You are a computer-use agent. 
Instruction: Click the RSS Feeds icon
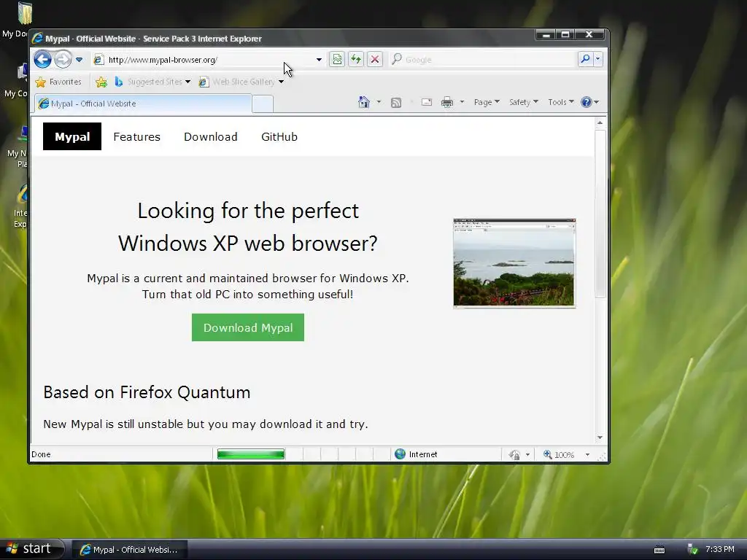coord(396,102)
